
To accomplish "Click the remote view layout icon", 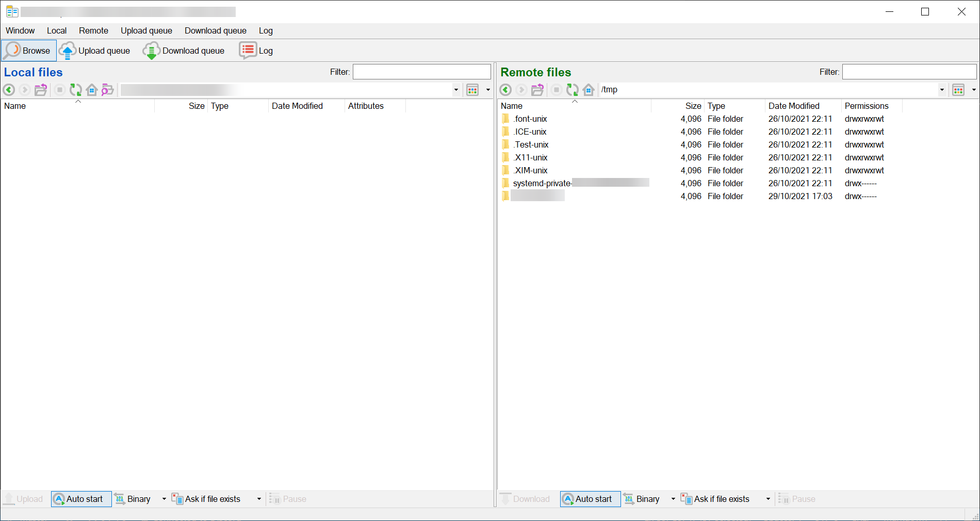I will [958, 90].
